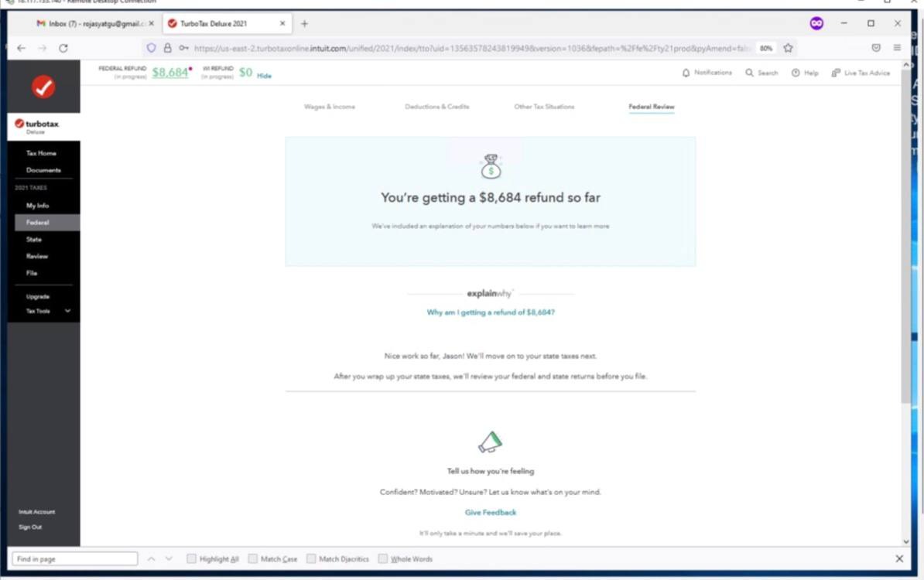Click find-bar previous match arrow
The height and width of the screenshot is (580, 924).
tap(152, 559)
